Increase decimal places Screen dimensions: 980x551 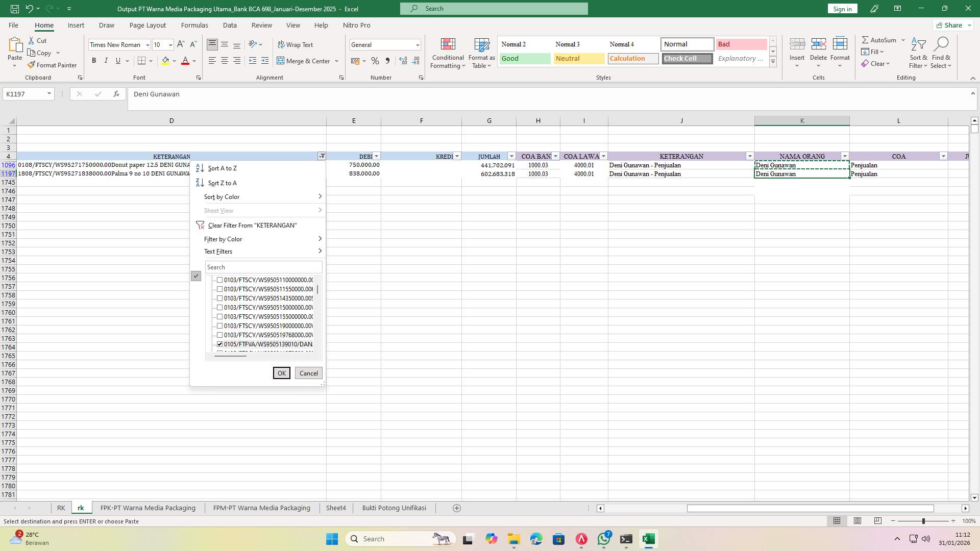click(x=403, y=60)
